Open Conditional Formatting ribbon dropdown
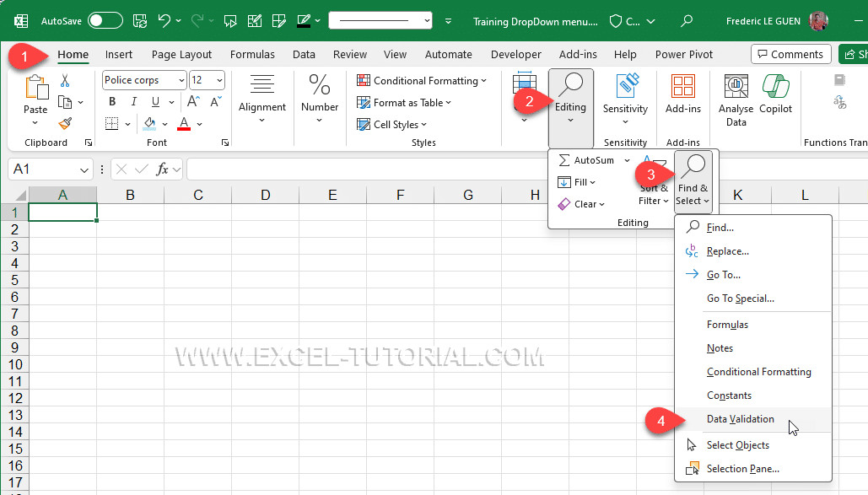The height and width of the screenshot is (495, 868). (422, 81)
